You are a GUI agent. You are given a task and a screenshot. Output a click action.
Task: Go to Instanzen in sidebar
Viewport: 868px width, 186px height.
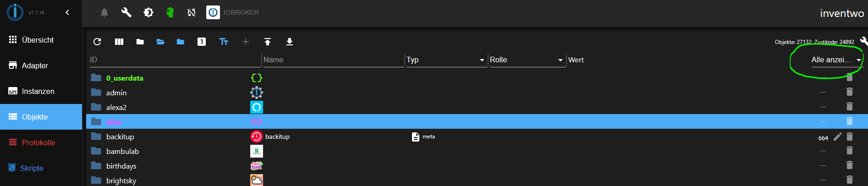pyautogui.click(x=38, y=91)
